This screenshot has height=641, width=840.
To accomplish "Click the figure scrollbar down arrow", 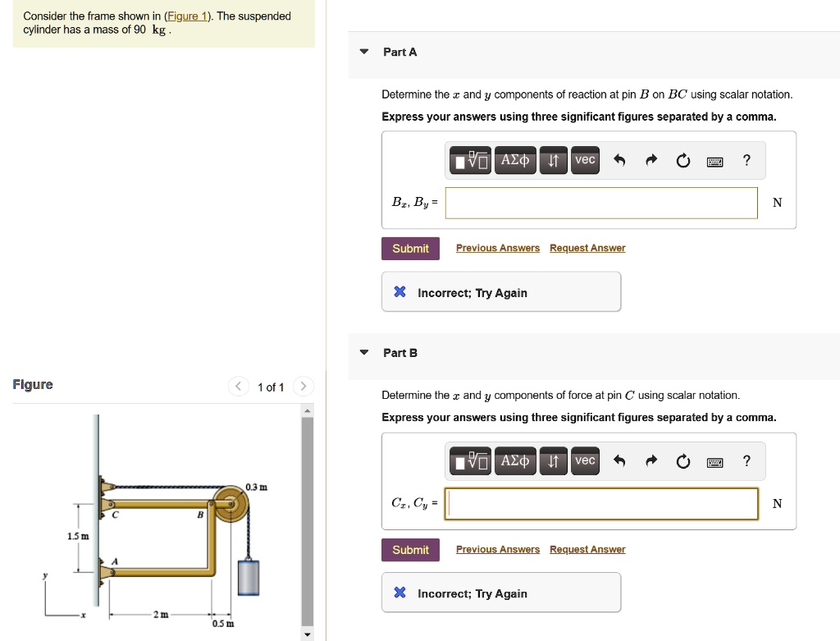I will (x=307, y=633).
